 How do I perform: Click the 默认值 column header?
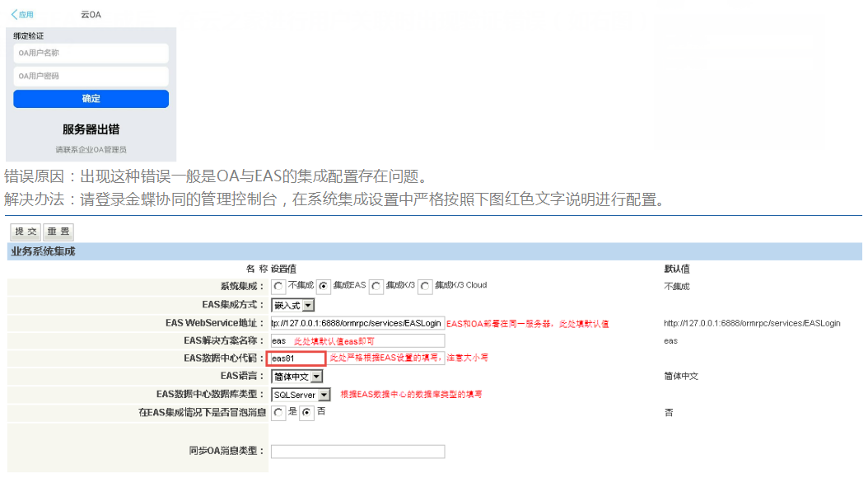tap(676, 269)
